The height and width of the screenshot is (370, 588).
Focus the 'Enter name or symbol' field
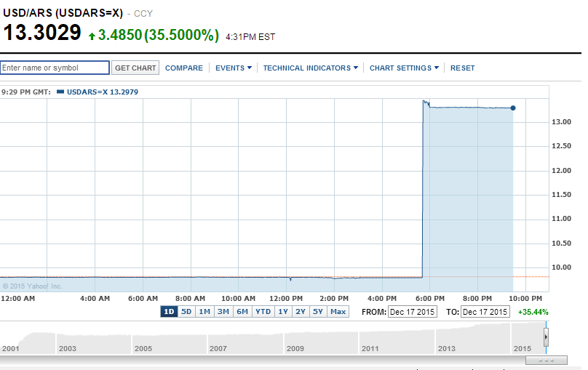(x=55, y=68)
